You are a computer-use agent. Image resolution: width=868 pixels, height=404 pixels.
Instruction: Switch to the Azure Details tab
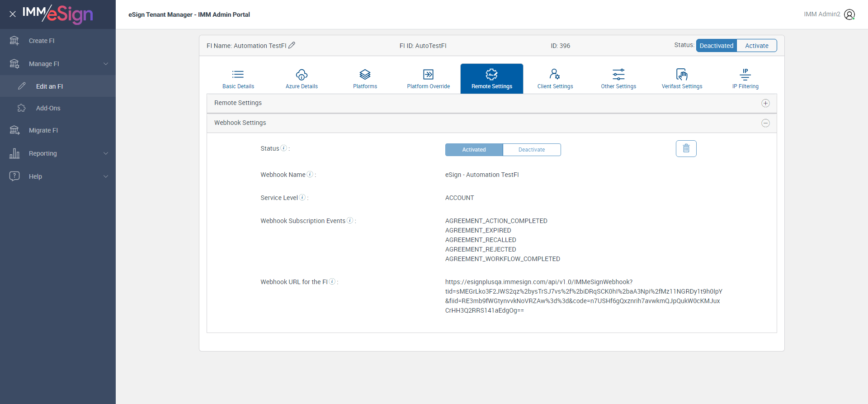302,79
